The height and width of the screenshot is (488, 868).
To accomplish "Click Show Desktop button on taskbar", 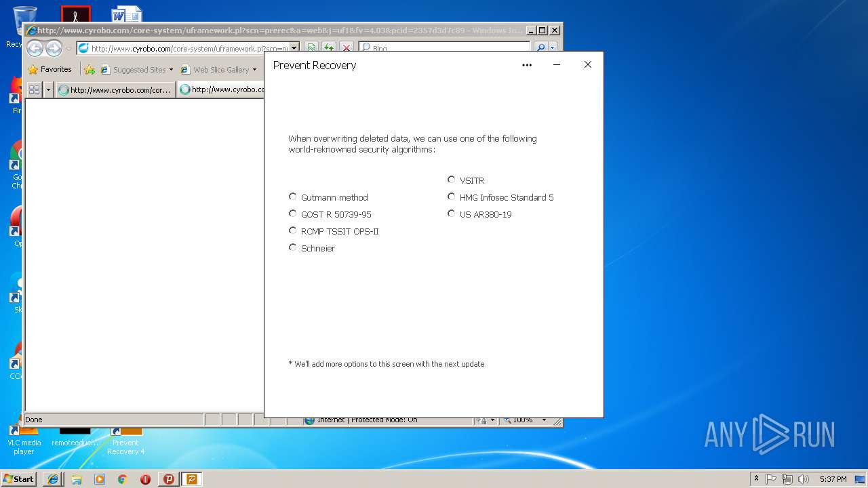I will [x=861, y=479].
